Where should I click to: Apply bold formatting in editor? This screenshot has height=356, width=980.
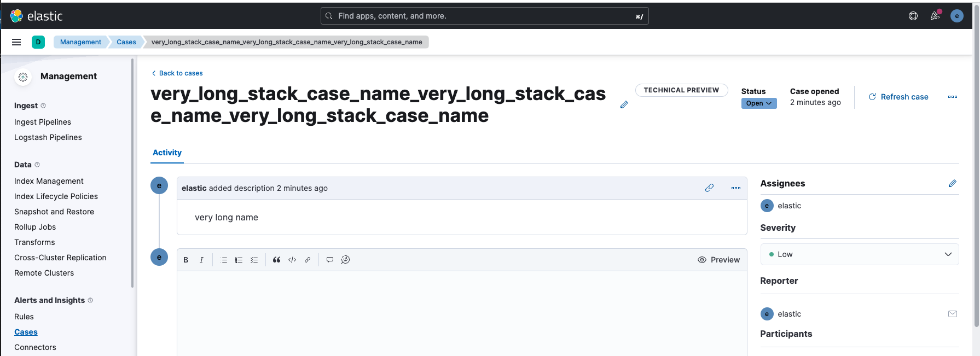186,260
